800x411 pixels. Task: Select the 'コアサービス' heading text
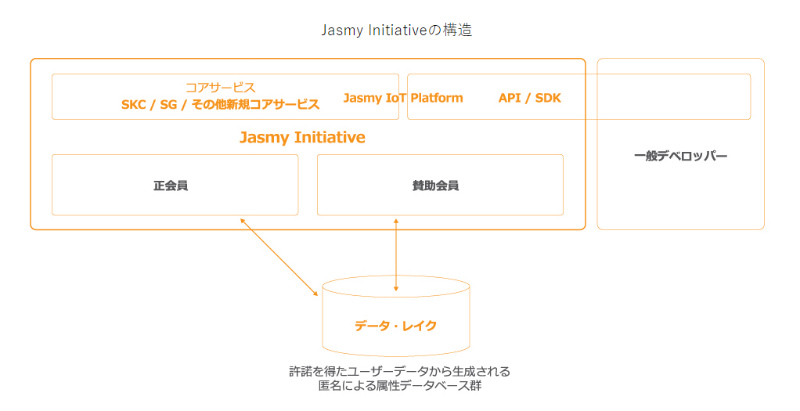[220, 88]
